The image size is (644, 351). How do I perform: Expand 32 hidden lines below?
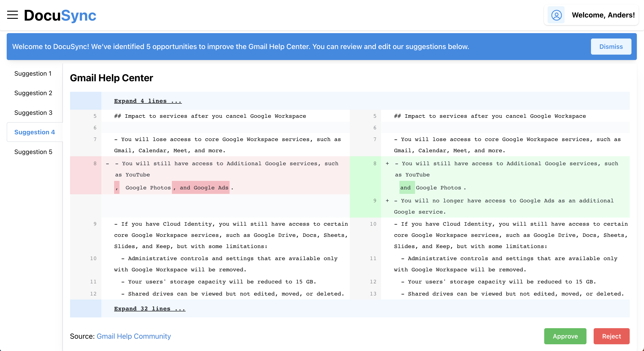click(x=150, y=308)
